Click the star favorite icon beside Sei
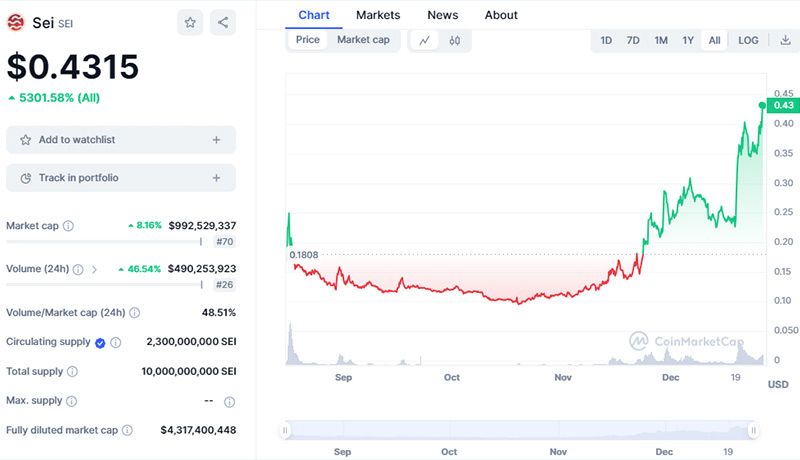This screenshot has width=800, height=460. pyautogui.click(x=190, y=22)
